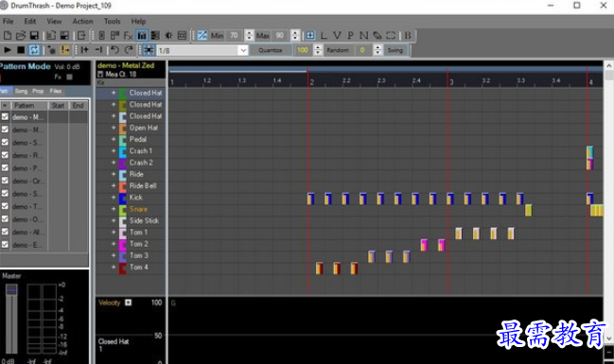The image size is (614, 364).
Task: Save the project with the floppy icon
Action: [x=34, y=36]
